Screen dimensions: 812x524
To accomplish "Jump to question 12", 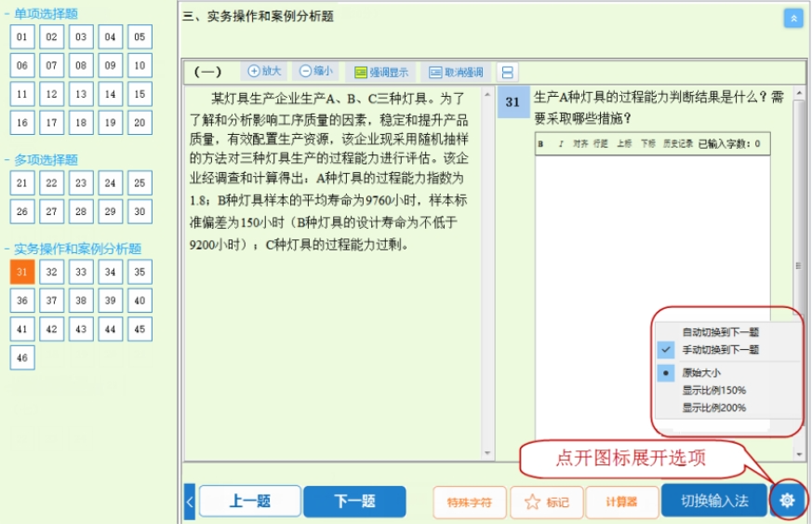I will (x=51, y=94).
